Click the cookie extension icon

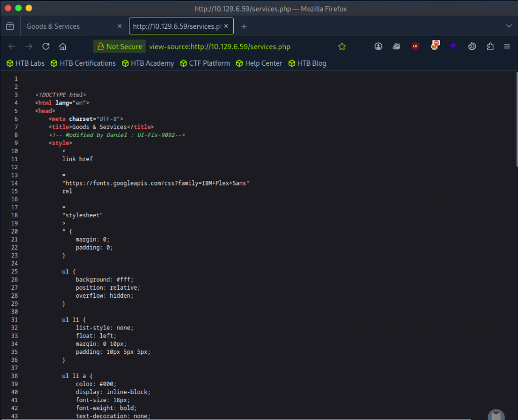(472, 46)
